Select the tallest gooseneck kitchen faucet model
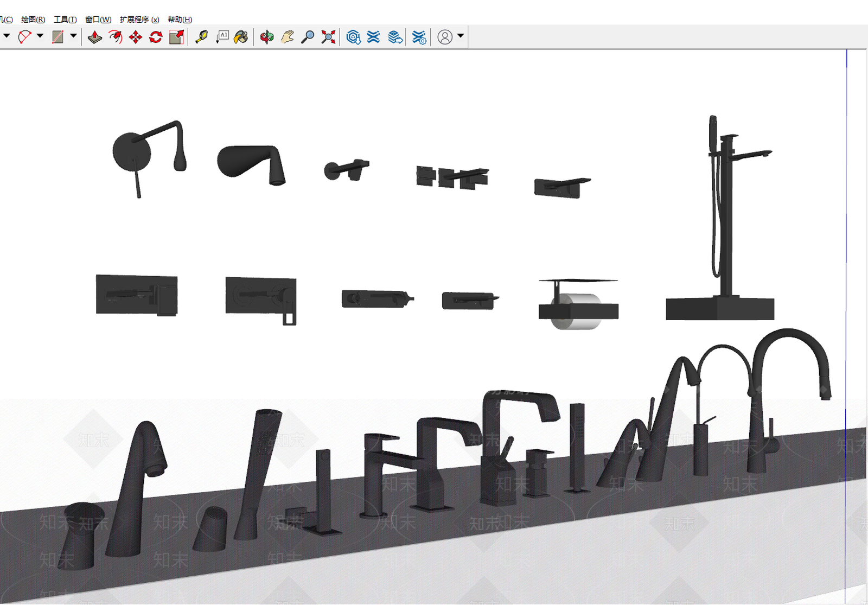868x605 pixels. click(x=790, y=400)
